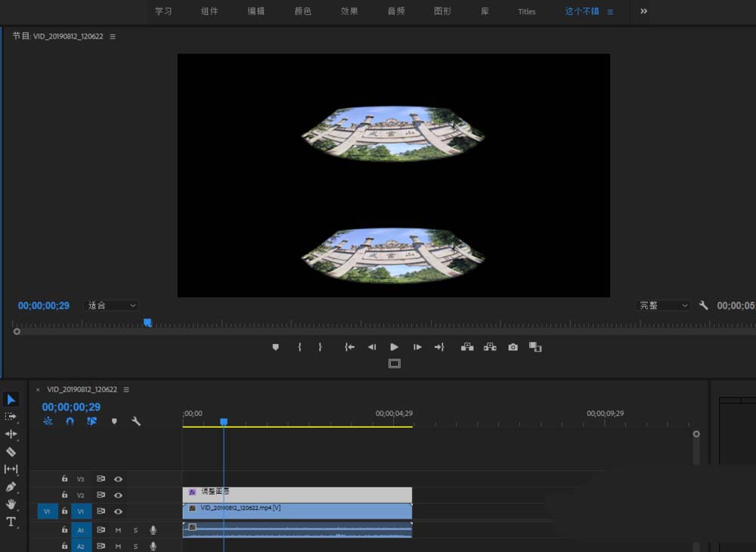Hide the V2 track with eye icon
Viewport: 756px width, 552px height.
(x=118, y=495)
